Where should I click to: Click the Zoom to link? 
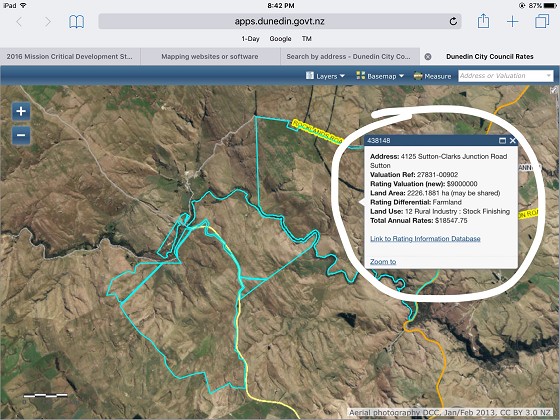pos(383,262)
